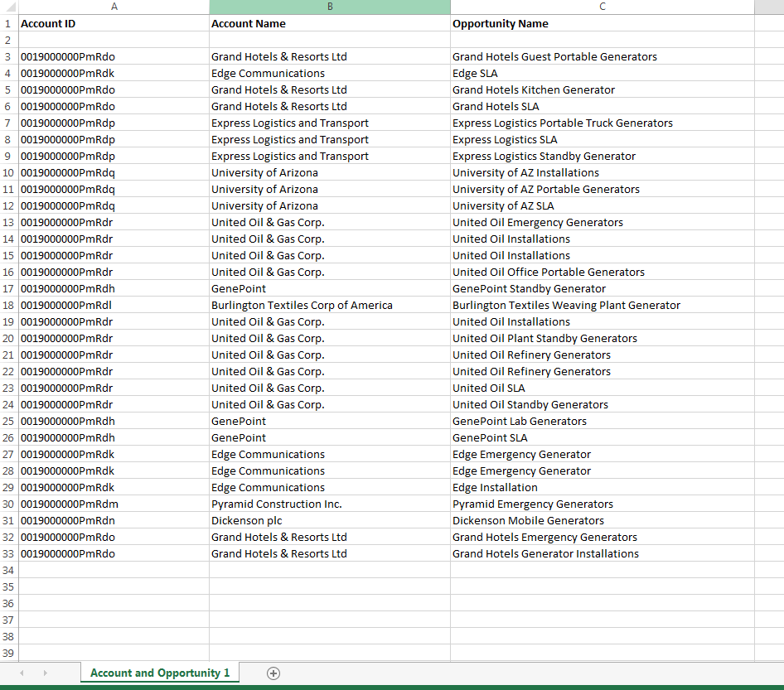Select row 18 header
Screen dimensions: 784x690
coord(9,306)
